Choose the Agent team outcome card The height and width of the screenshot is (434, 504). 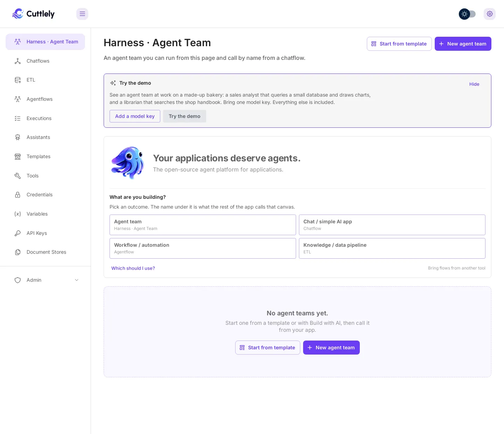203,225
